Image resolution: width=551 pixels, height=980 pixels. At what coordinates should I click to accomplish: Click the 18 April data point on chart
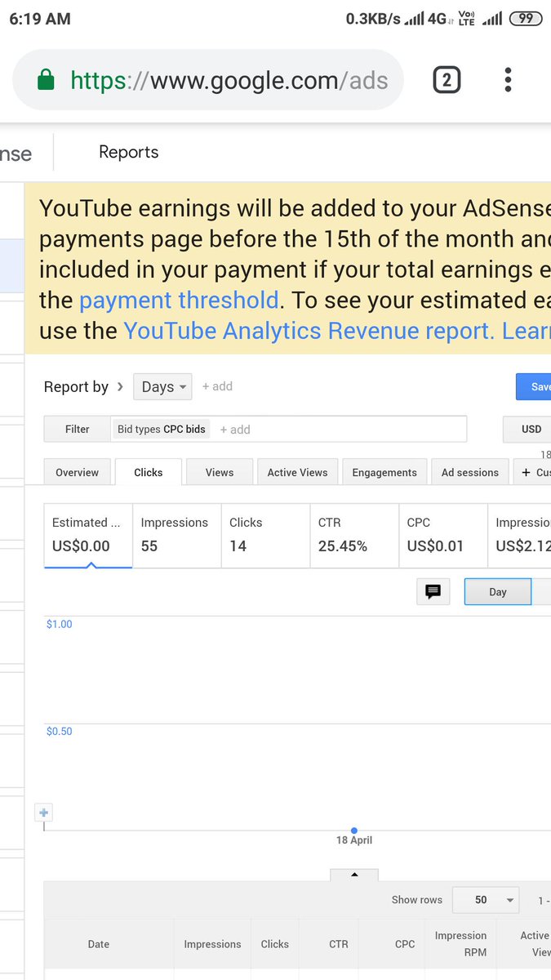pos(354,831)
